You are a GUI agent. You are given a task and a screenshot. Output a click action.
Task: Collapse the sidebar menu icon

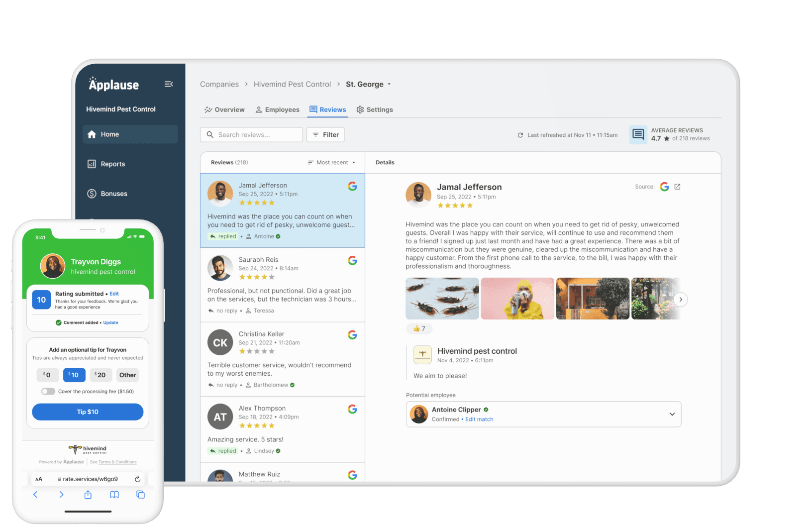coord(169,84)
